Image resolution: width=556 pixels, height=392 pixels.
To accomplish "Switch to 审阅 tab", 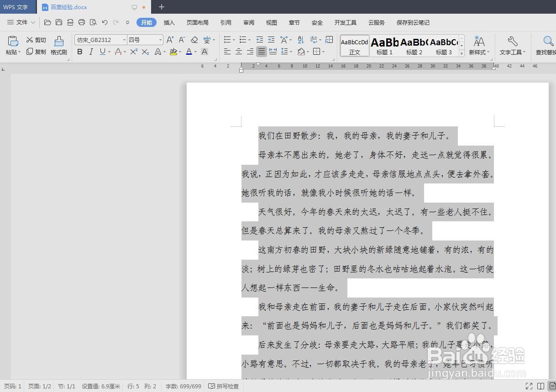I will (249, 22).
